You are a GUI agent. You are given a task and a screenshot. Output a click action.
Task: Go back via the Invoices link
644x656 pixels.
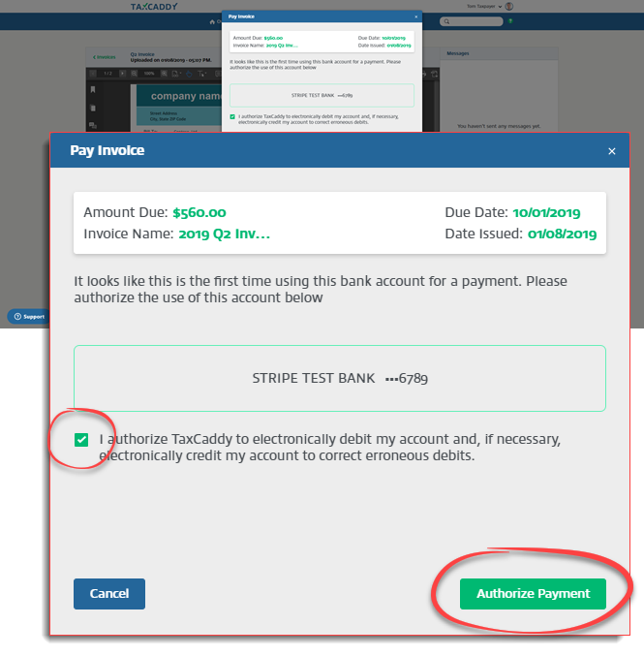105,57
